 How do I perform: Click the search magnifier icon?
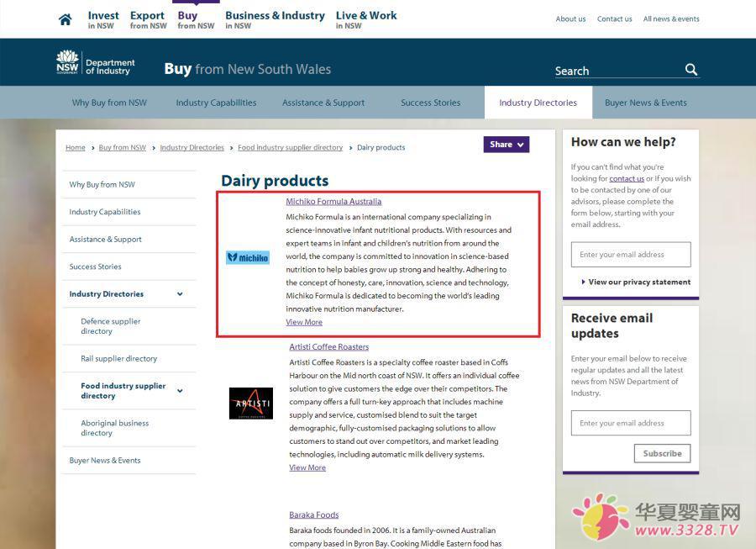click(690, 70)
